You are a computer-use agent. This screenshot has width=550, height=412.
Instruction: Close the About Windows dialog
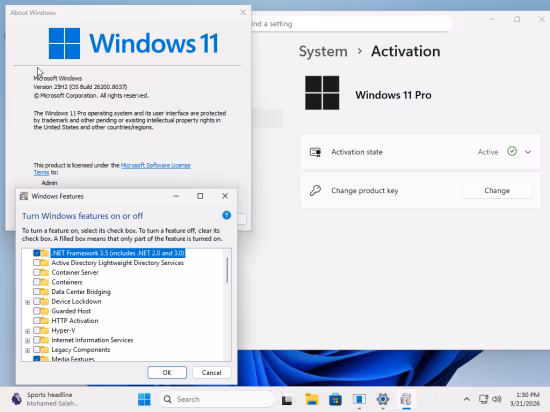243,12
